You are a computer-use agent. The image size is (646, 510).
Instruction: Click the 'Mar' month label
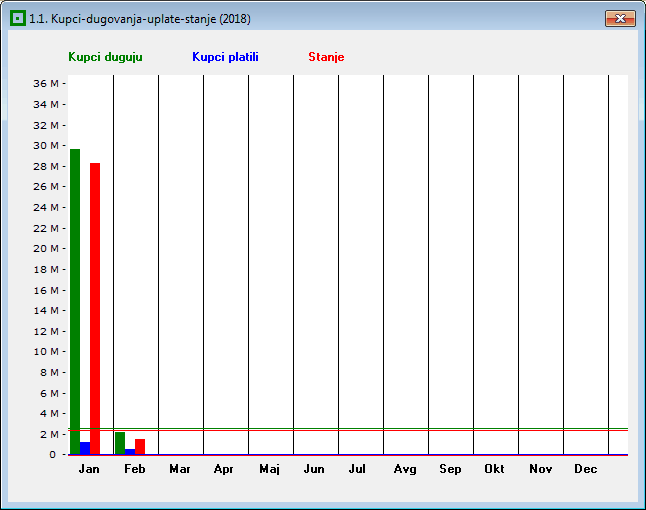tap(180, 469)
